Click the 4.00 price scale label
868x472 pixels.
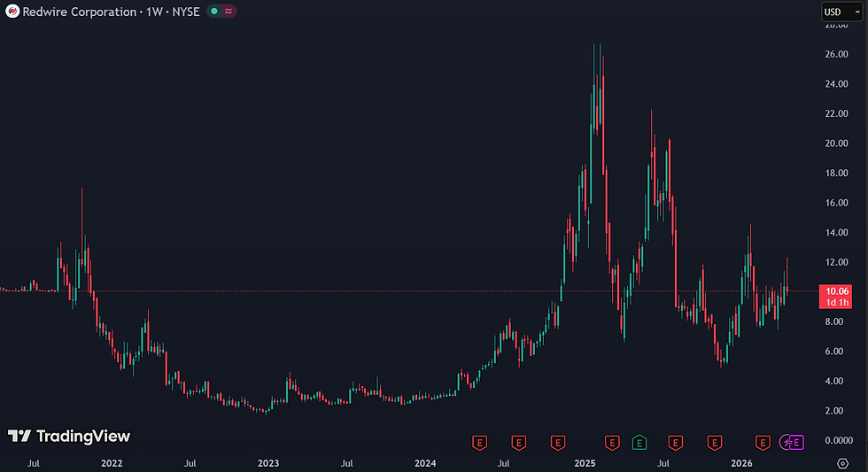(833, 381)
